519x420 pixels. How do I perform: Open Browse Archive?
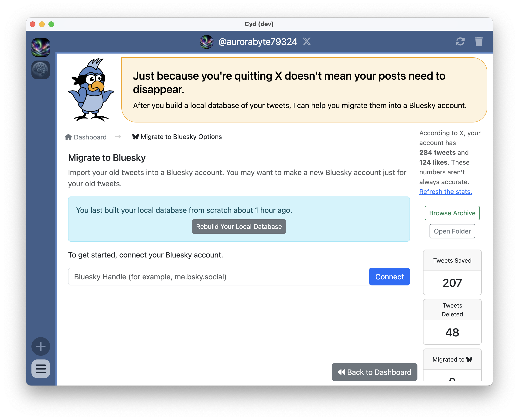coord(452,213)
